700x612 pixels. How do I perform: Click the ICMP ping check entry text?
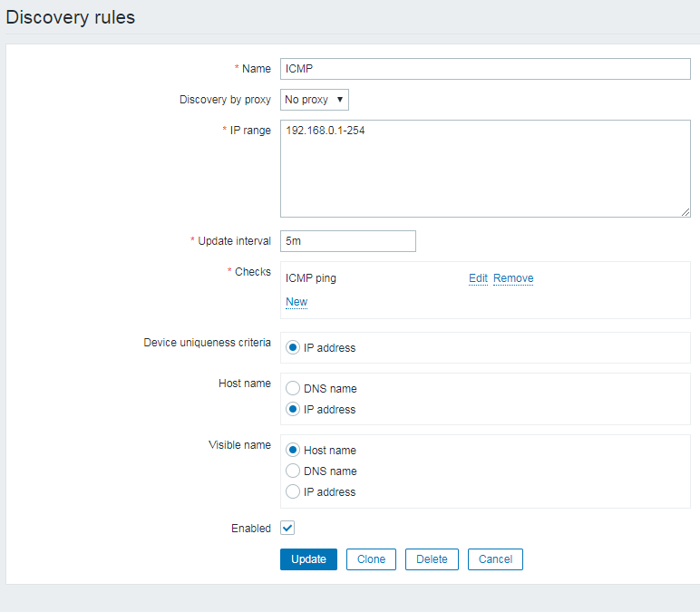pyautogui.click(x=311, y=278)
